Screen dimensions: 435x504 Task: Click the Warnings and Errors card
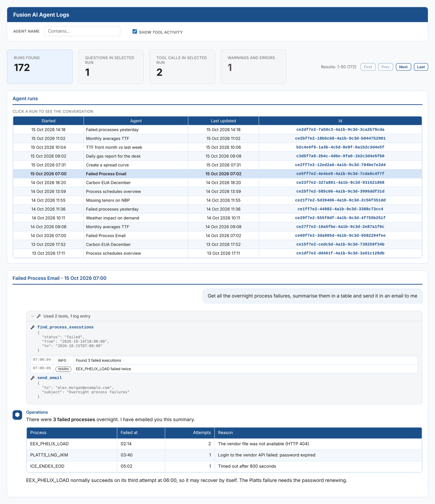tap(253, 67)
